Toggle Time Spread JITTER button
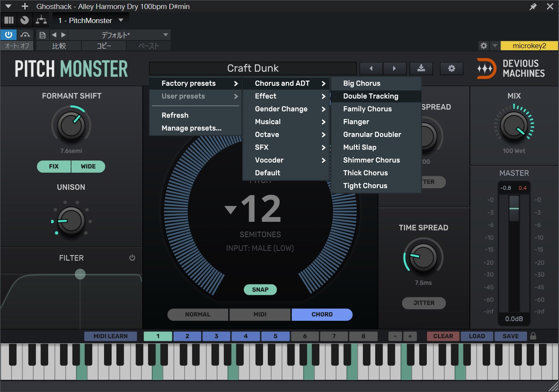Image resolution: width=559 pixels, height=392 pixels. 423,303
